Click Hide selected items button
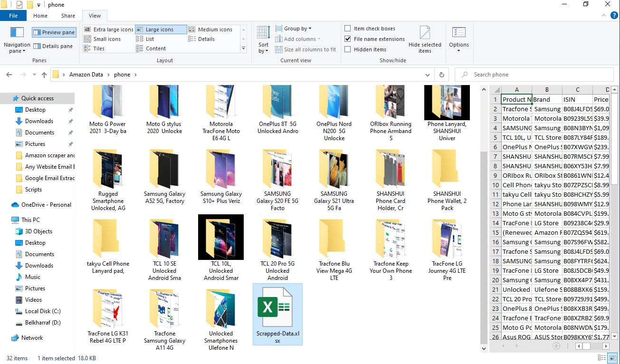The height and width of the screenshot is (364, 620). click(425, 40)
